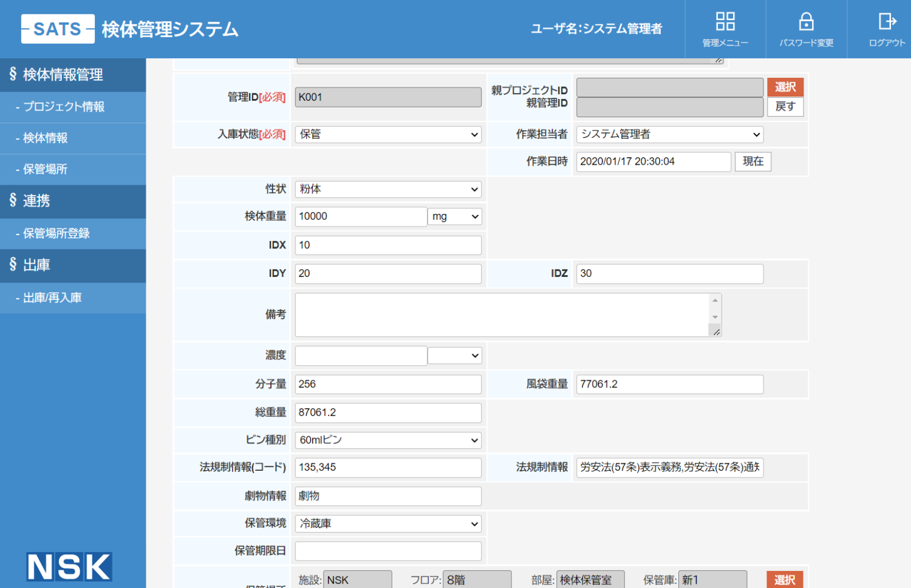911x588 pixels.
Task: Select the 出庫 section header
Action: pos(73,265)
